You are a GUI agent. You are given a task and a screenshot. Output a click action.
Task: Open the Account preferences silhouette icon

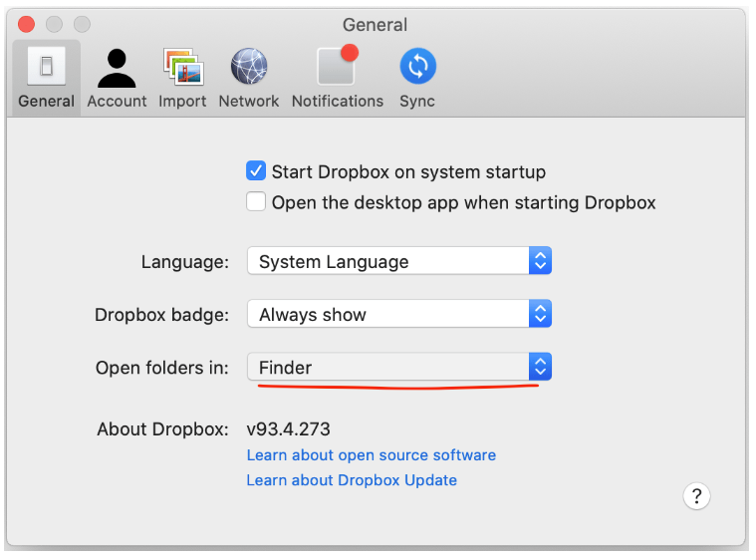coord(117,67)
